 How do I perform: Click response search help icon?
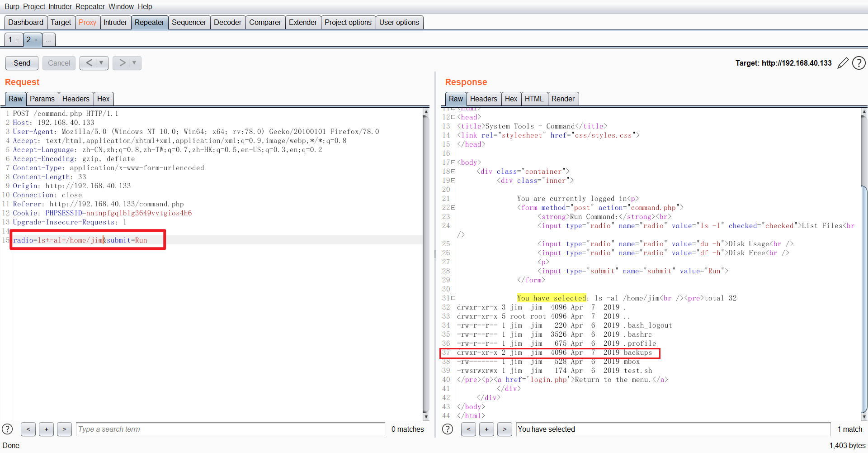[448, 429]
